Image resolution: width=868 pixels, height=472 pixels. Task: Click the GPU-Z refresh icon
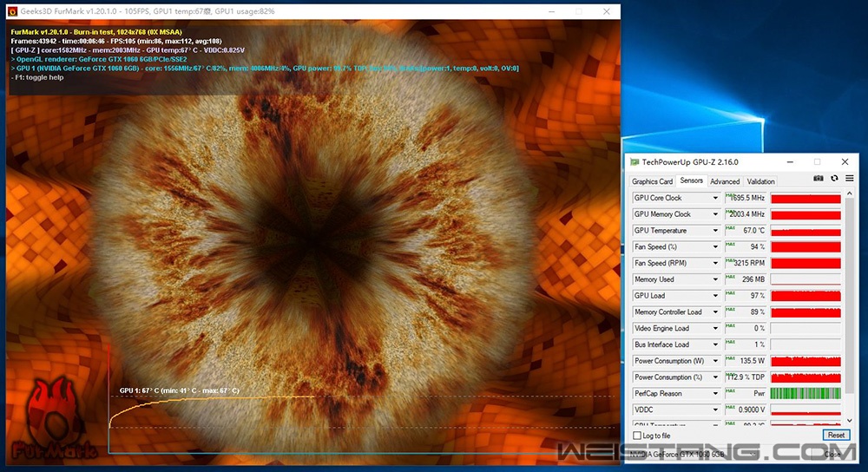834,178
